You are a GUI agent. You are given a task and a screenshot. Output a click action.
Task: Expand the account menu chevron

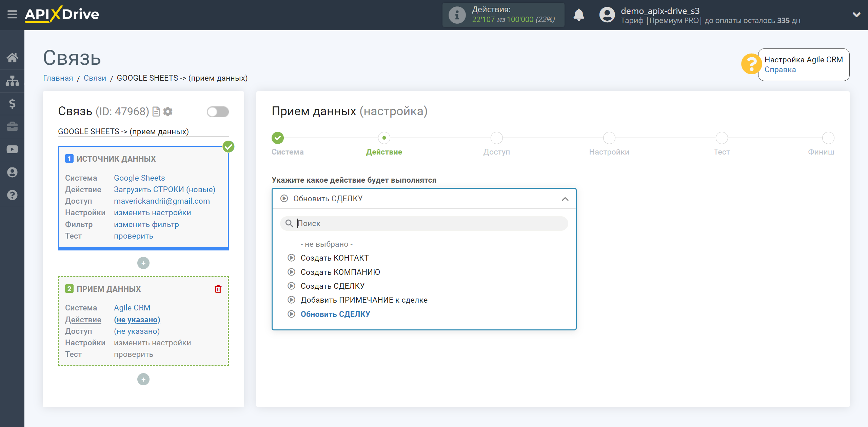[x=856, y=15]
